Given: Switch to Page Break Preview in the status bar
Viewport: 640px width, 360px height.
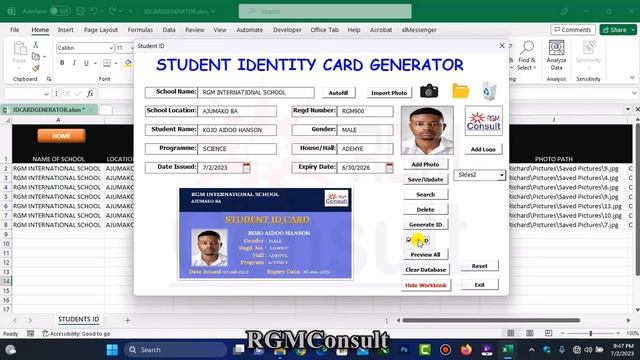Looking at the screenshot, I should click(549, 333).
